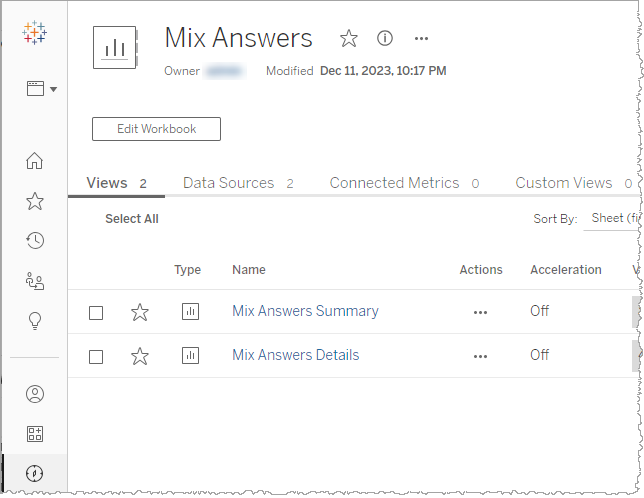Open Recommendations lightbulb icon
This screenshot has height=498, width=644.
[34, 320]
